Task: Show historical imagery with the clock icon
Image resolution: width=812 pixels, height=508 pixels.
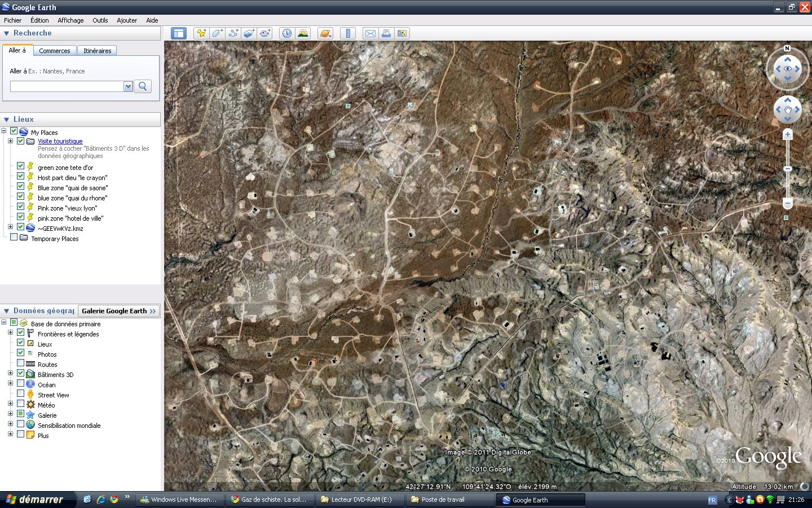Action: 287,33
